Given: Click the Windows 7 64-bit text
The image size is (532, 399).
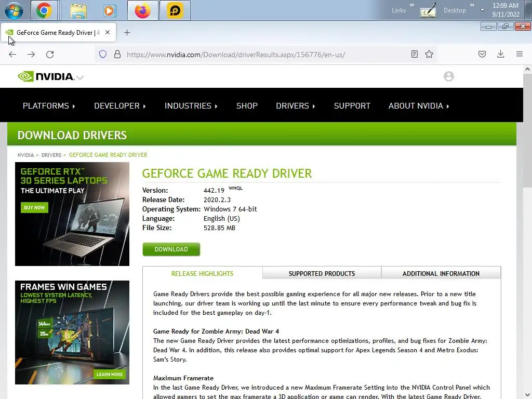Looking at the screenshot, I should click(230, 209).
